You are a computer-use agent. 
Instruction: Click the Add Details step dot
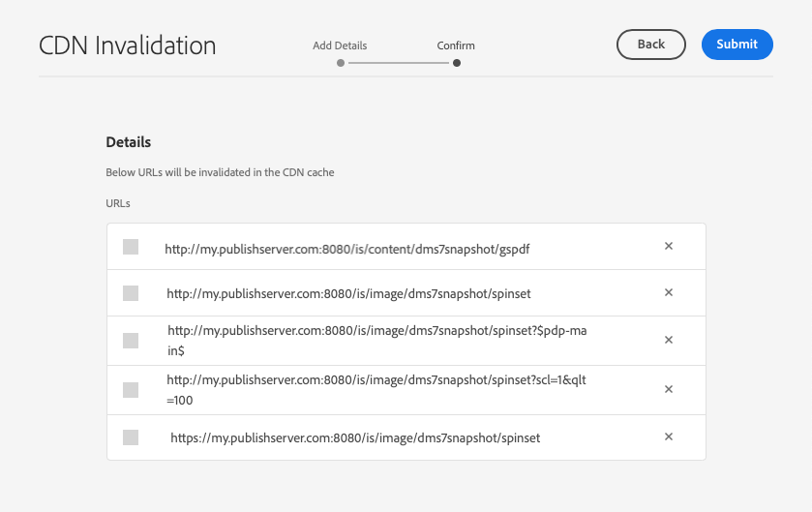tap(341, 63)
